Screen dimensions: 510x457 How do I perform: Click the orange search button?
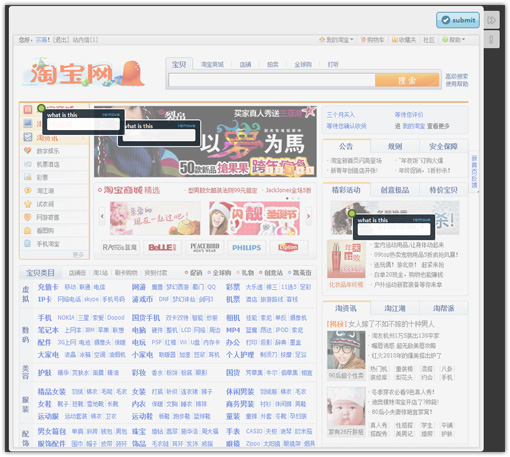pyautogui.click(x=407, y=80)
